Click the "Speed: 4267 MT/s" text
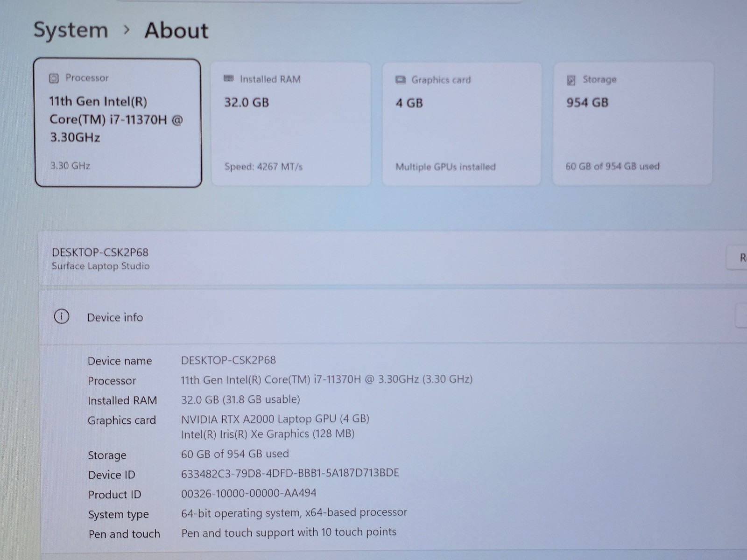747x560 pixels. [264, 167]
